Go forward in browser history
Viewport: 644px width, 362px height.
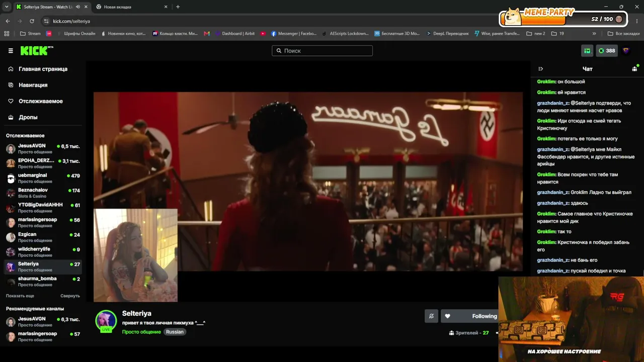click(x=20, y=21)
